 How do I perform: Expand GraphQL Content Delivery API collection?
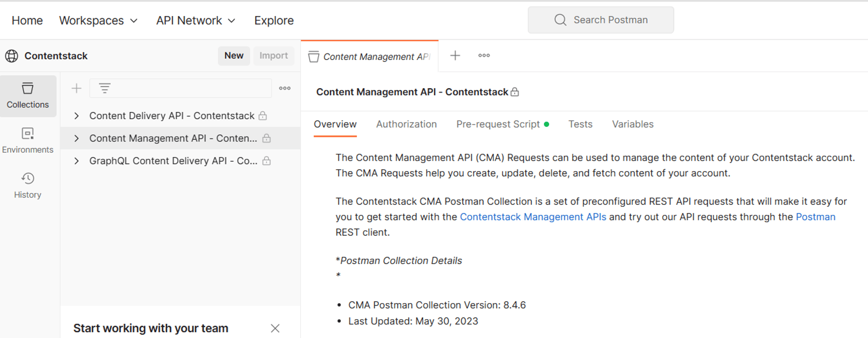(76, 161)
